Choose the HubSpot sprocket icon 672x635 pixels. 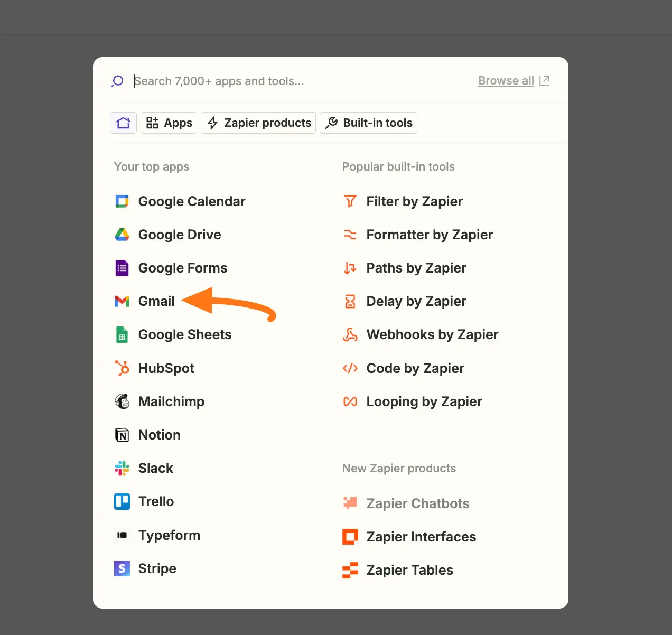tap(122, 368)
